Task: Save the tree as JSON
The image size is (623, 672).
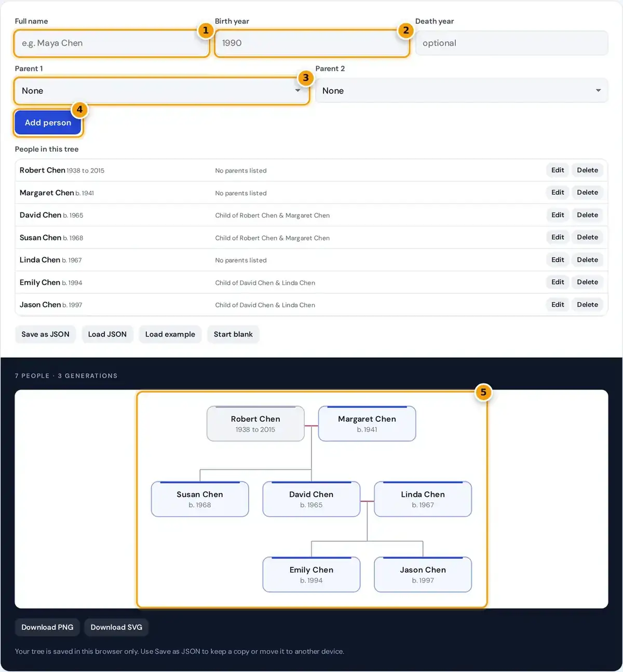Action: coord(45,334)
